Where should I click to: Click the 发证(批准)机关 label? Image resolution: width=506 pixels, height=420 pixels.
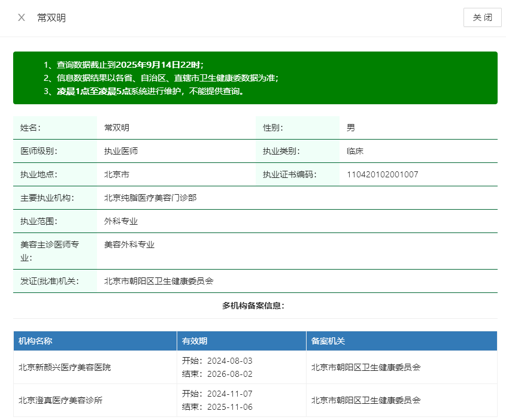tap(49, 281)
